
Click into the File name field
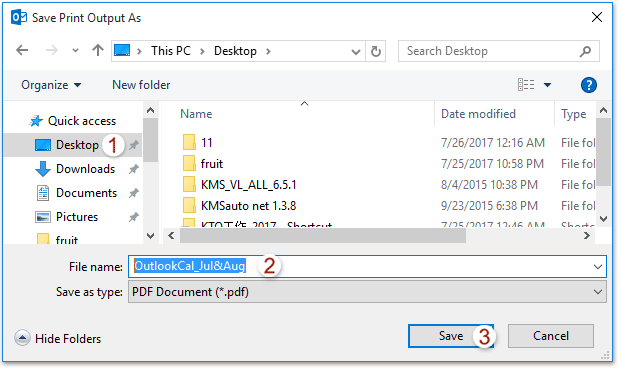pos(367,267)
